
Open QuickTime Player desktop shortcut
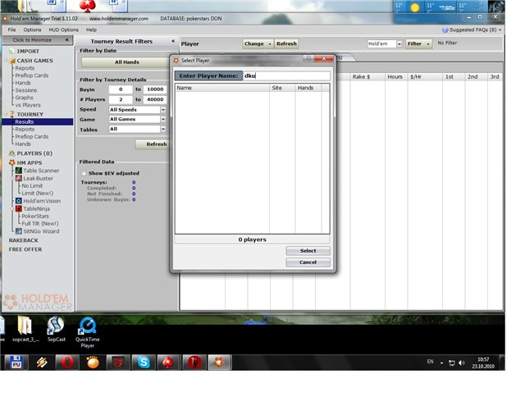(x=88, y=332)
